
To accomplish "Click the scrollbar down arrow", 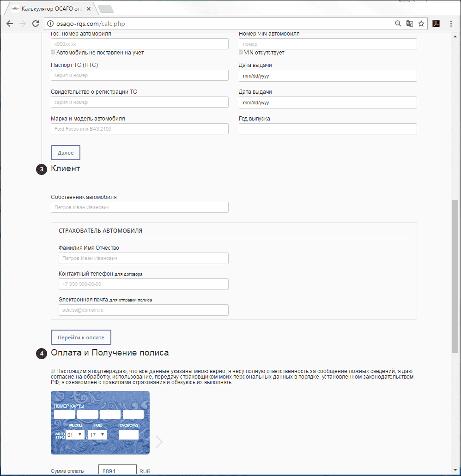I will 455,470.
